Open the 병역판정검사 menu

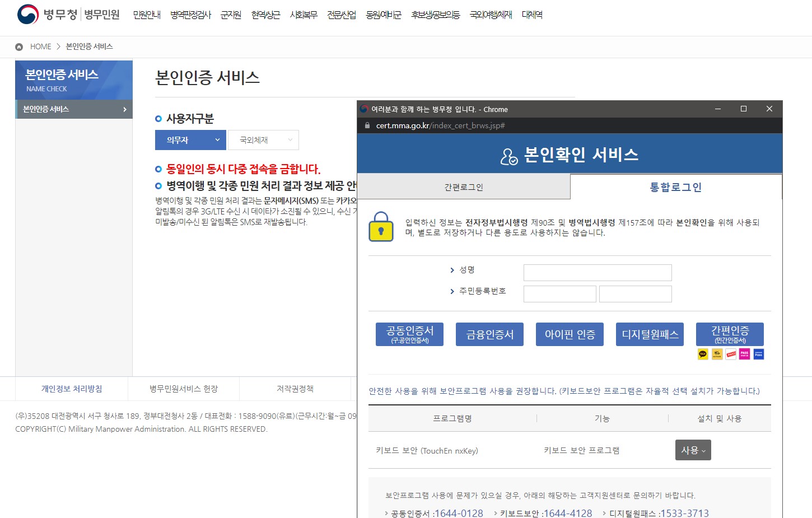(191, 15)
